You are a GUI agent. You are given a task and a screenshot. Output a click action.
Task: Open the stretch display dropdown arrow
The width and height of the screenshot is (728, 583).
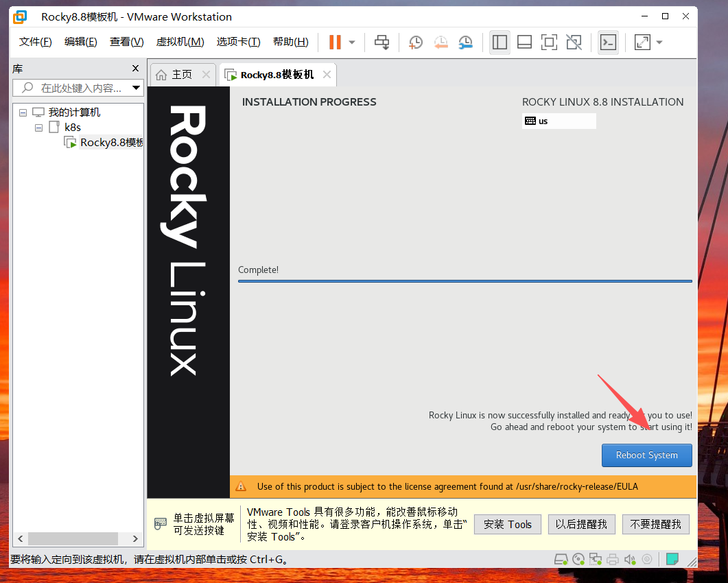click(x=659, y=43)
